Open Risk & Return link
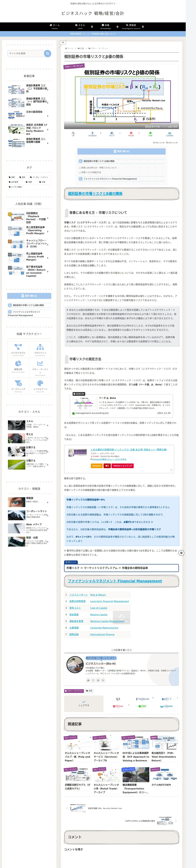The width and height of the screenshot is (196, 868). click(98, 595)
